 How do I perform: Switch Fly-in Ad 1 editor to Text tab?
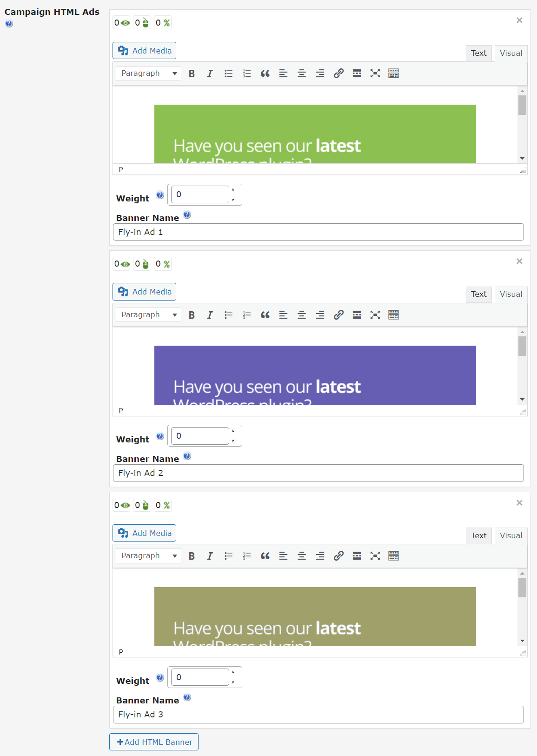click(479, 53)
